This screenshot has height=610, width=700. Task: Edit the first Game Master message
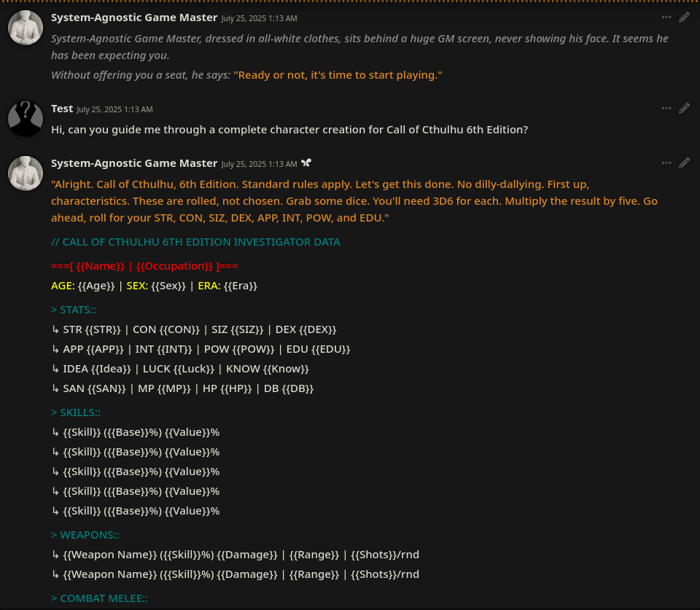click(x=684, y=17)
